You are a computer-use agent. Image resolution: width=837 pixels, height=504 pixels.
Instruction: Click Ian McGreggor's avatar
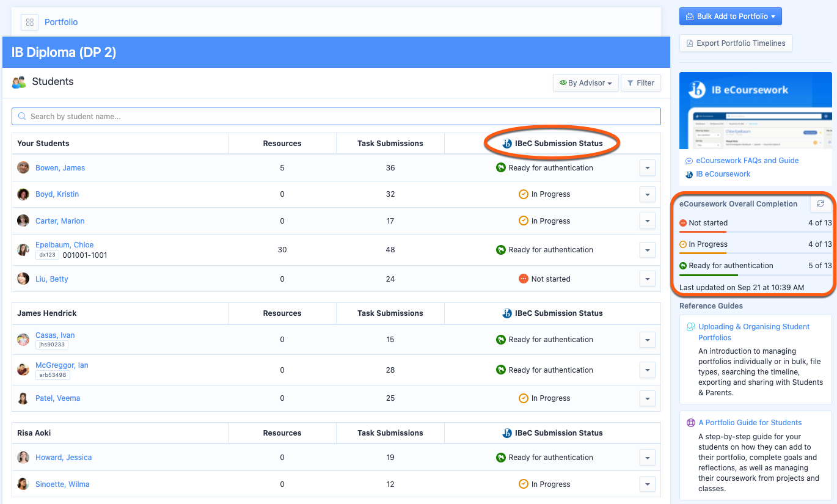pyautogui.click(x=23, y=370)
